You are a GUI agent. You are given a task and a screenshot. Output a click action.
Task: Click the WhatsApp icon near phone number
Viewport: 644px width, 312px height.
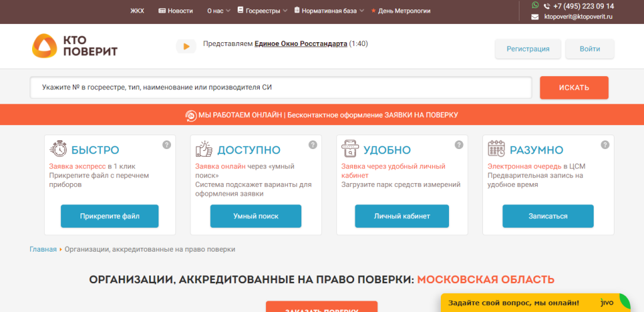coord(535,6)
